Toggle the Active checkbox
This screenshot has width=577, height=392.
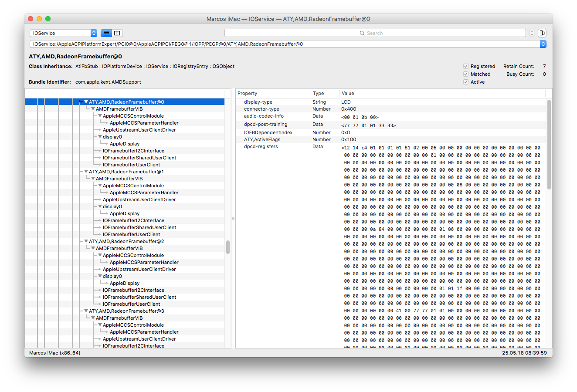coord(466,82)
